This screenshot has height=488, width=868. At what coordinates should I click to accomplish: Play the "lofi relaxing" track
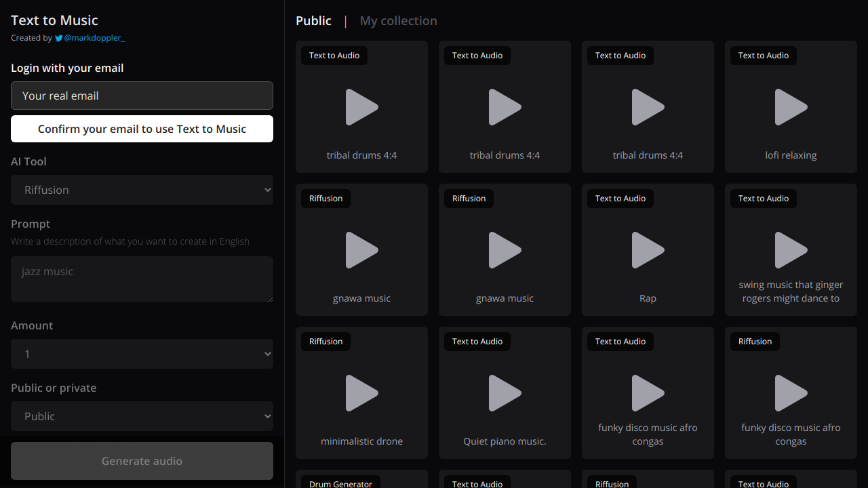pyautogui.click(x=791, y=107)
